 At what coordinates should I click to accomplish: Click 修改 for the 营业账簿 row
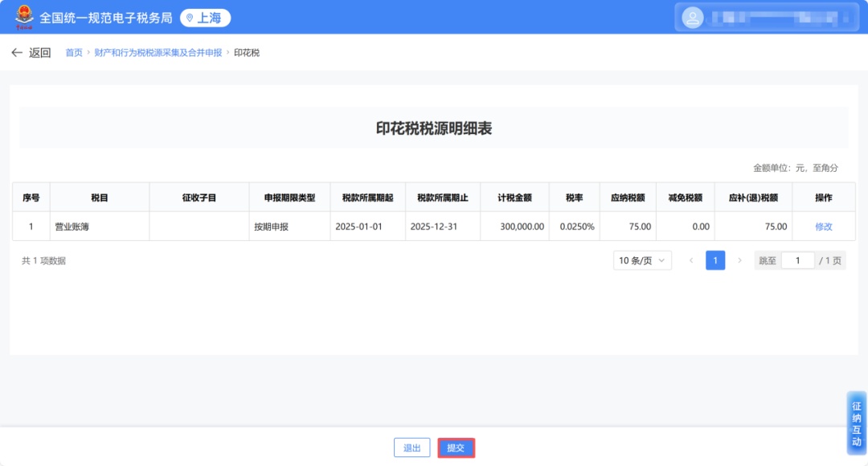[824, 227]
